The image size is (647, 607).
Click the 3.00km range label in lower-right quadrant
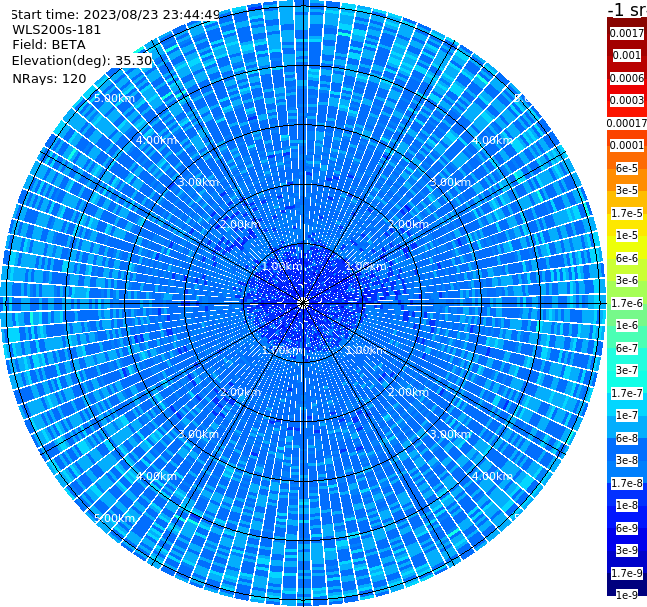[450, 434]
